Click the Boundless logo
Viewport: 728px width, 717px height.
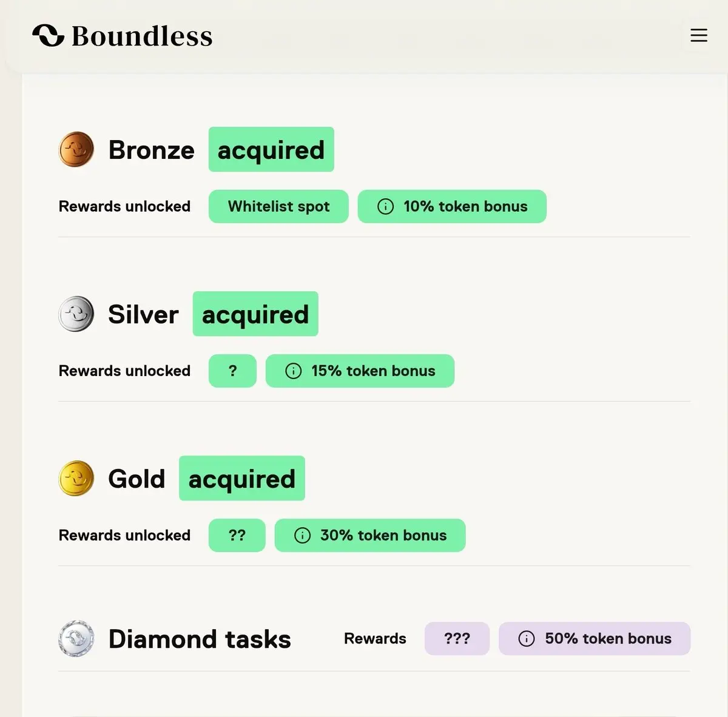(x=123, y=36)
